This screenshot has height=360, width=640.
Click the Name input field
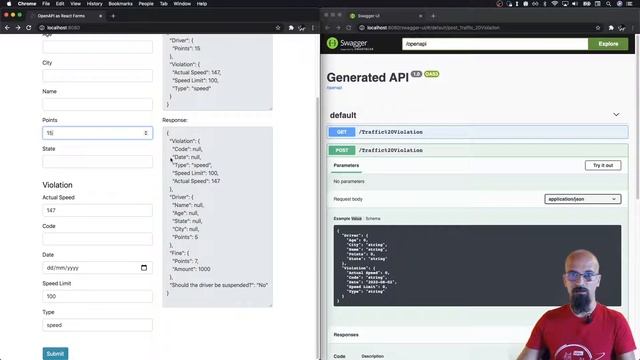(98, 104)
